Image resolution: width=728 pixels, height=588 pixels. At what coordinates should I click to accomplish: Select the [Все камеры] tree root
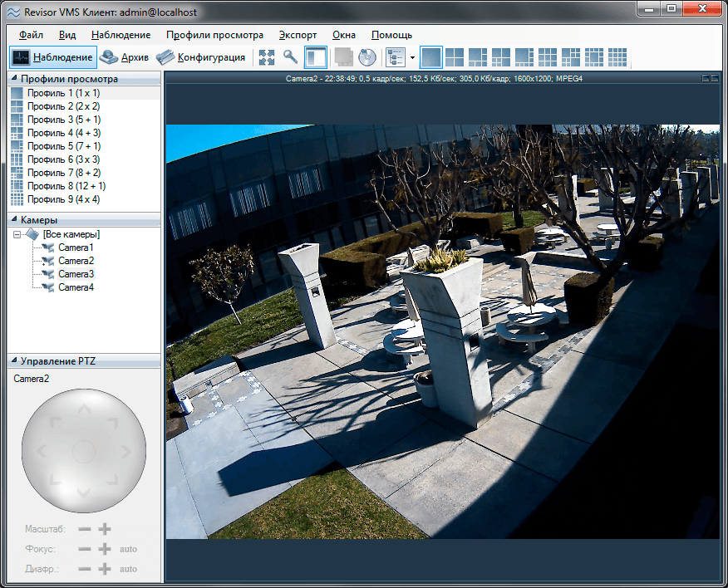(71, 234)
